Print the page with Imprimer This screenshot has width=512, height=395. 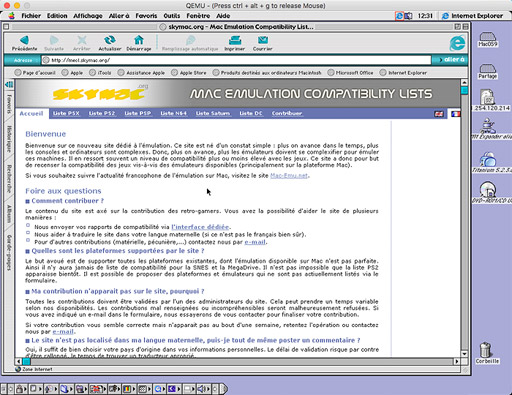235,43
